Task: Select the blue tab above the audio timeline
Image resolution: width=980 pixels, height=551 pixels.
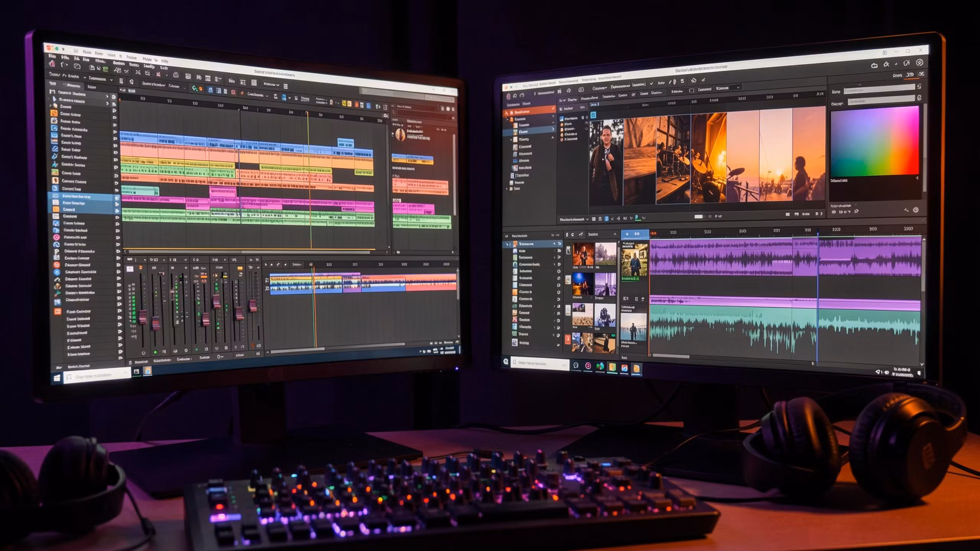Action: tap(634, 234)
